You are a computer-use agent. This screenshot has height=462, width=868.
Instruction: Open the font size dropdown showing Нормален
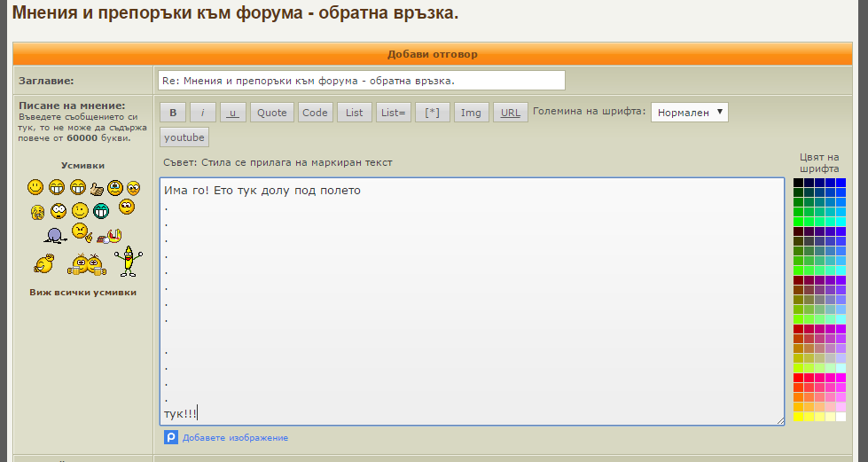pos(689,113)
